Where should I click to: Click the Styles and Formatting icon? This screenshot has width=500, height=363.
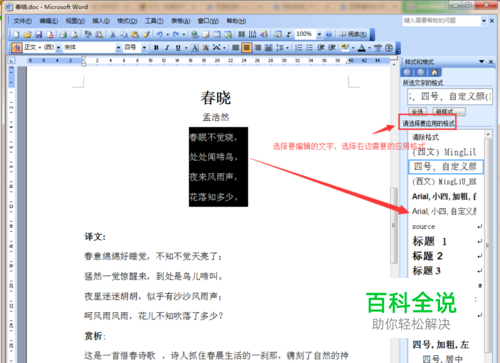[17, 48]
